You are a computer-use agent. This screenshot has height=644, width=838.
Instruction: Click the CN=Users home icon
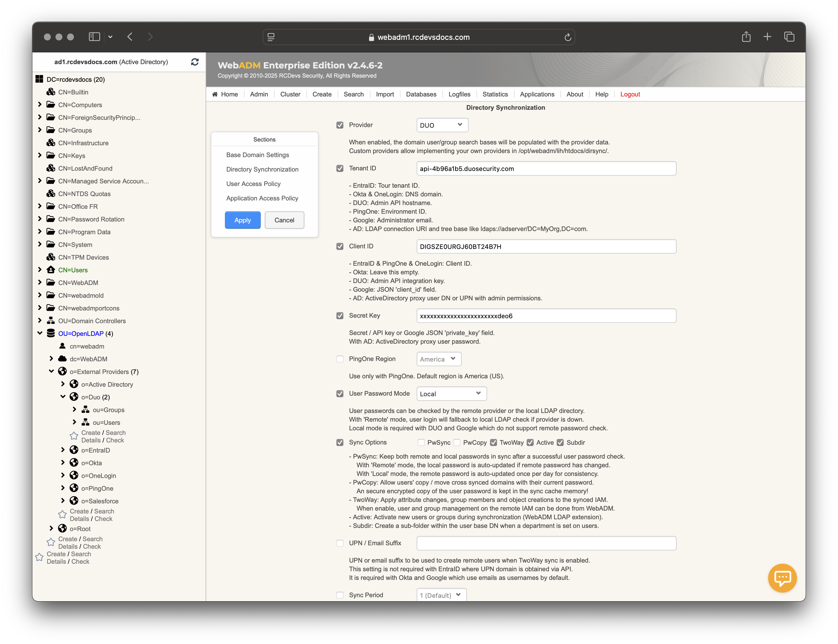pyautogui.click(x=51, y=270)
